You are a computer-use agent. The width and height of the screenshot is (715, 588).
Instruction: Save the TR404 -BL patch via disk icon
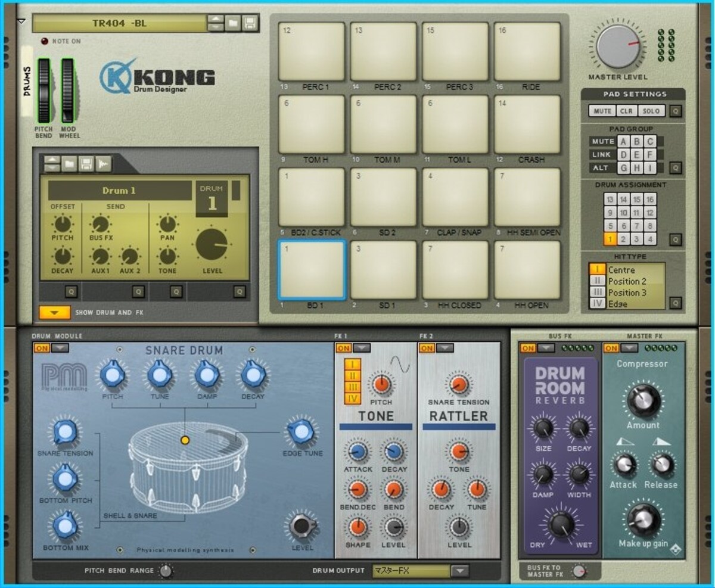[x=250, y=23]
